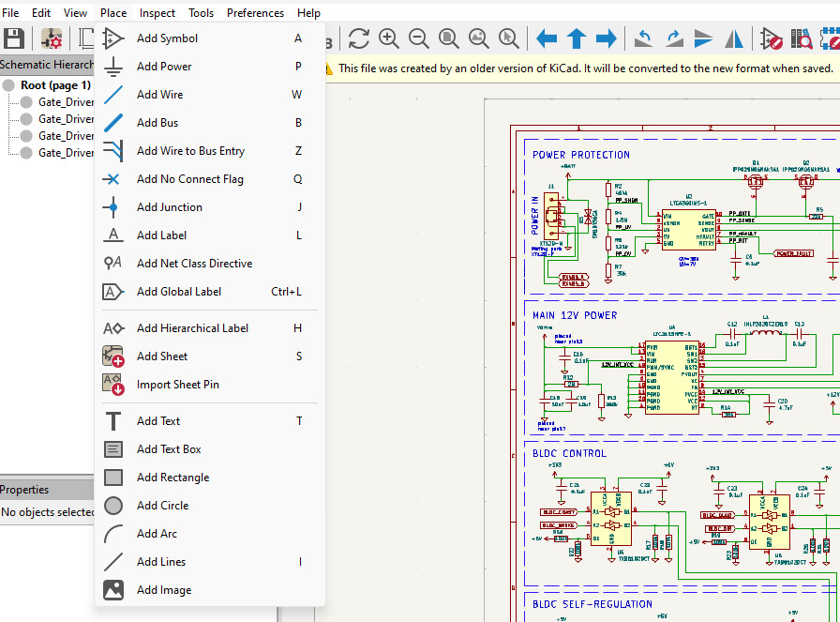Open the View menu
The height and width of the screenshot is (622, 840).
point(76,13)
